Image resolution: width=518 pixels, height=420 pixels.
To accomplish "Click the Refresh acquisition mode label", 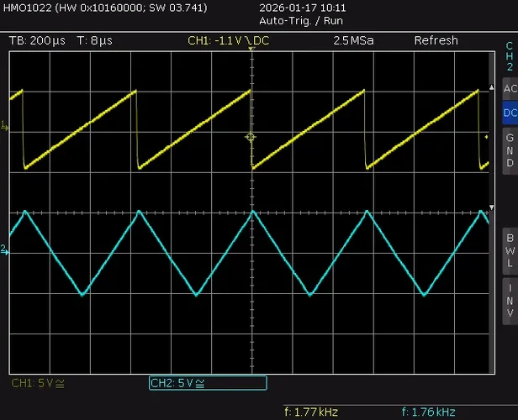I will pos(436,40).
